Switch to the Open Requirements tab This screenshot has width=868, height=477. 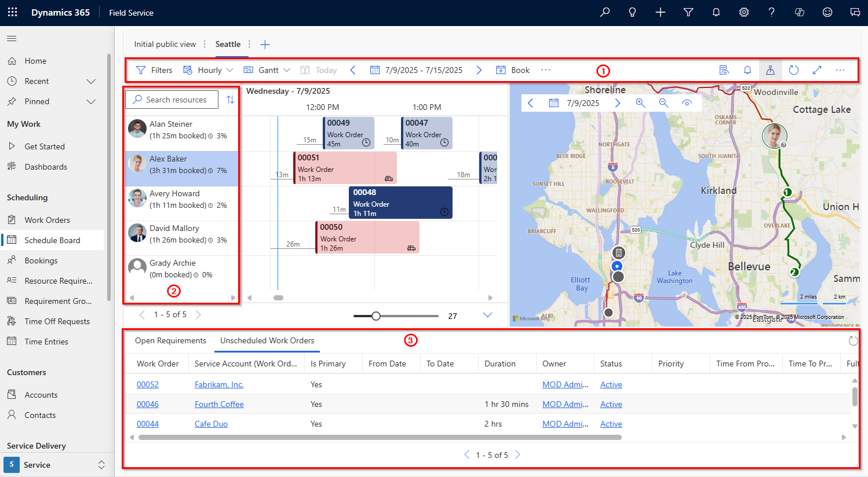pyautogui.click(x=170, y=340)
